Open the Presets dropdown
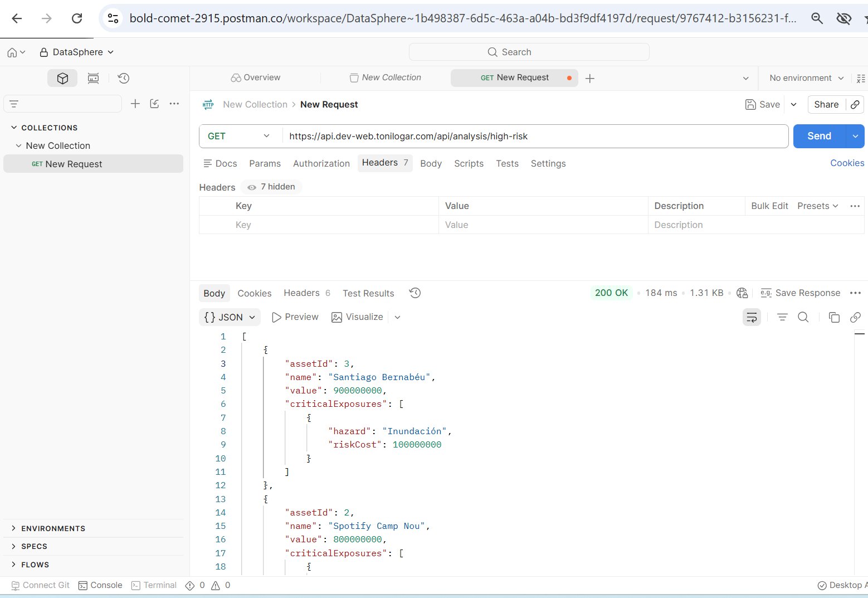This screenshot has height=598, width=868. pos(817,206)
